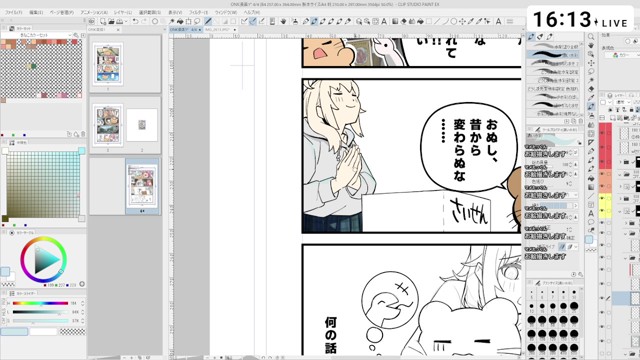This screenshot has width=640, height=360.
Task: Select the Eyedropper tool in tool palette
Action: (x=591, y=98)
